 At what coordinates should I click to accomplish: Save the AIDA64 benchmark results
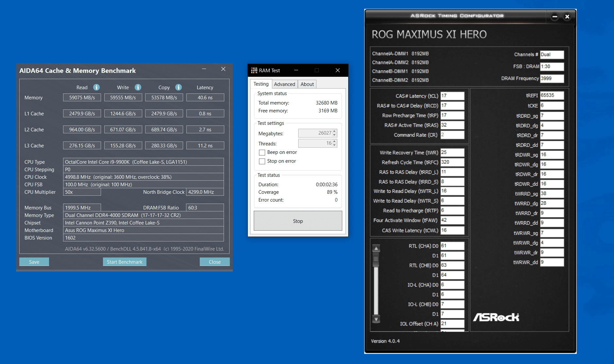[x=34, y=262]
